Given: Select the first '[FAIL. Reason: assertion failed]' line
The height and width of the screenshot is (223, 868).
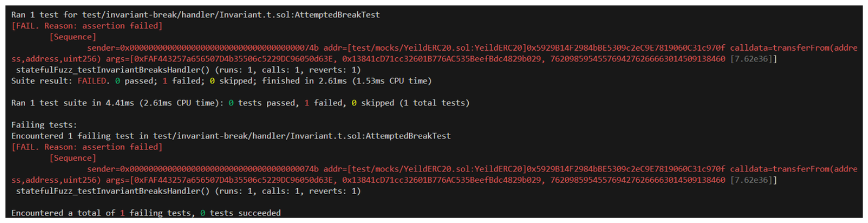Looking at the screenshot, I should coord(87,26).
